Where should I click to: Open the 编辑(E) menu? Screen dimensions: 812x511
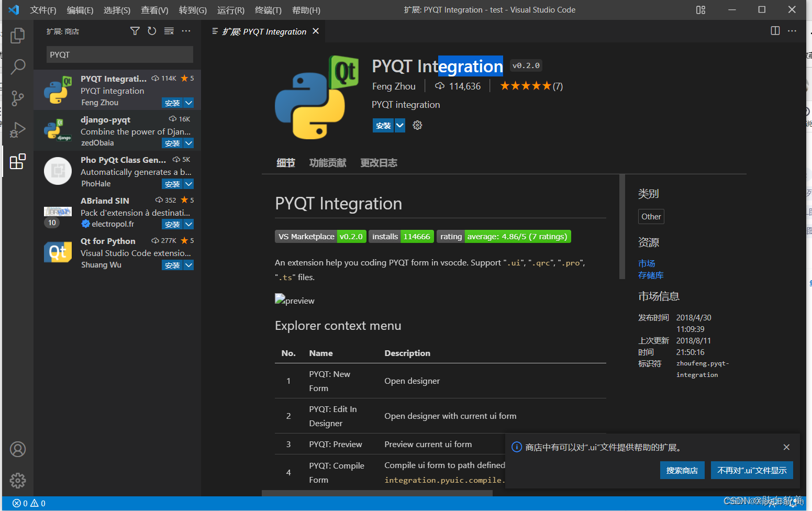(x=80, y=10)
